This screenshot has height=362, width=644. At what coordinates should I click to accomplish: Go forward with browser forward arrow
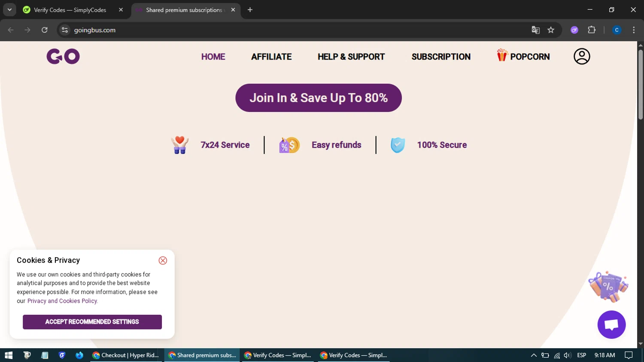[27, 30]
